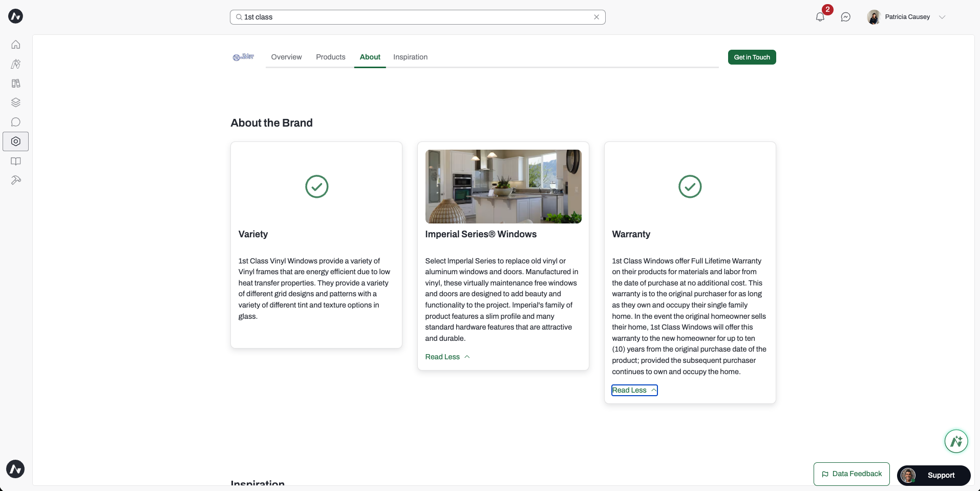This screenshot has width=980, height=491.
Task: Open the library books icon in the sidebar
Action: (x=16, y=84)
